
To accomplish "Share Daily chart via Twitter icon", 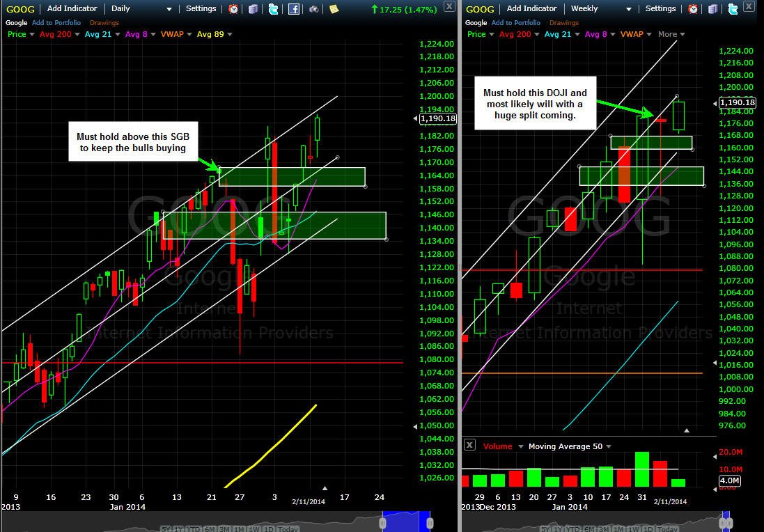I will [x=273, y=9].
